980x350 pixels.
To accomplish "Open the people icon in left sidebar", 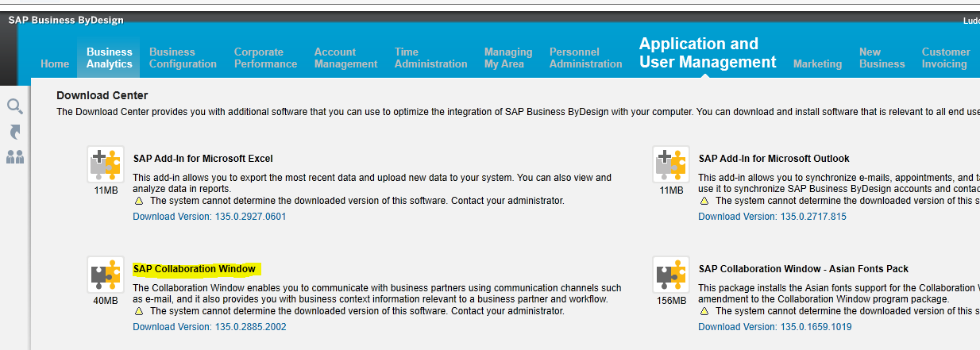I will 15,157.
